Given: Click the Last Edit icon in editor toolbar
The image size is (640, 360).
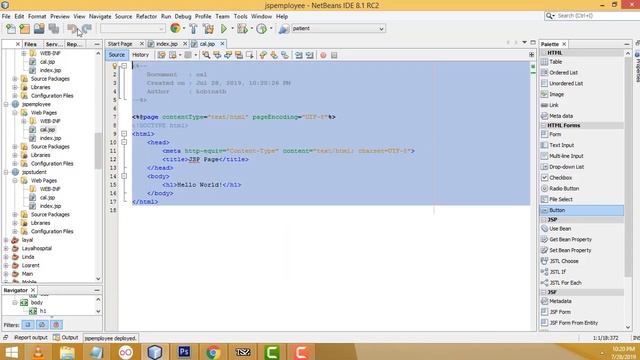Looking at the screenshot, I should 162,55.
